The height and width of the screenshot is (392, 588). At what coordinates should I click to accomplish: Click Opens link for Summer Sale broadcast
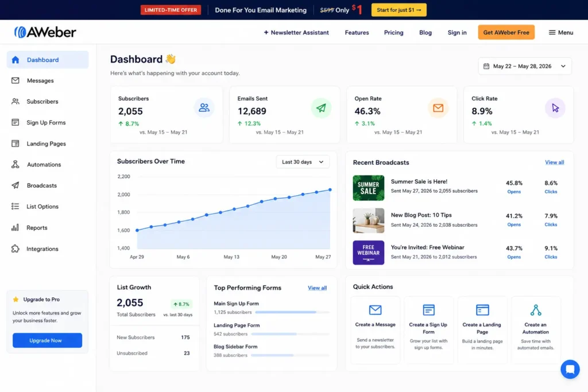coord(514,192)
